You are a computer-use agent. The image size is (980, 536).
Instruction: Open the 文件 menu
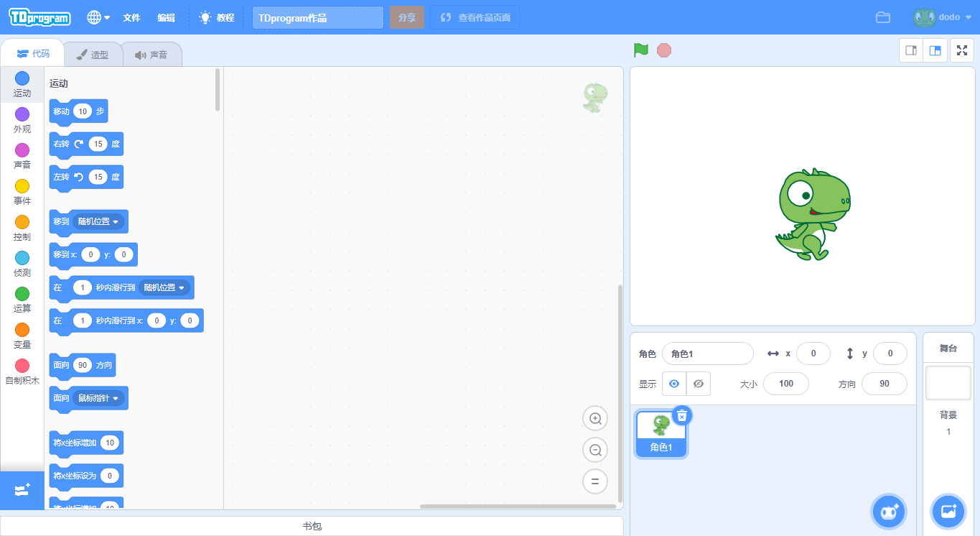[x=131, y=17]
